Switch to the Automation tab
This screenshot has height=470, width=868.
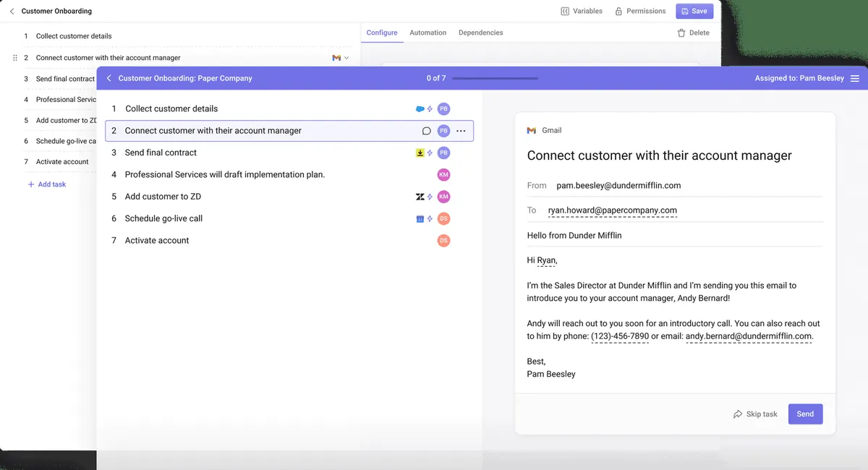click(427, 33)
